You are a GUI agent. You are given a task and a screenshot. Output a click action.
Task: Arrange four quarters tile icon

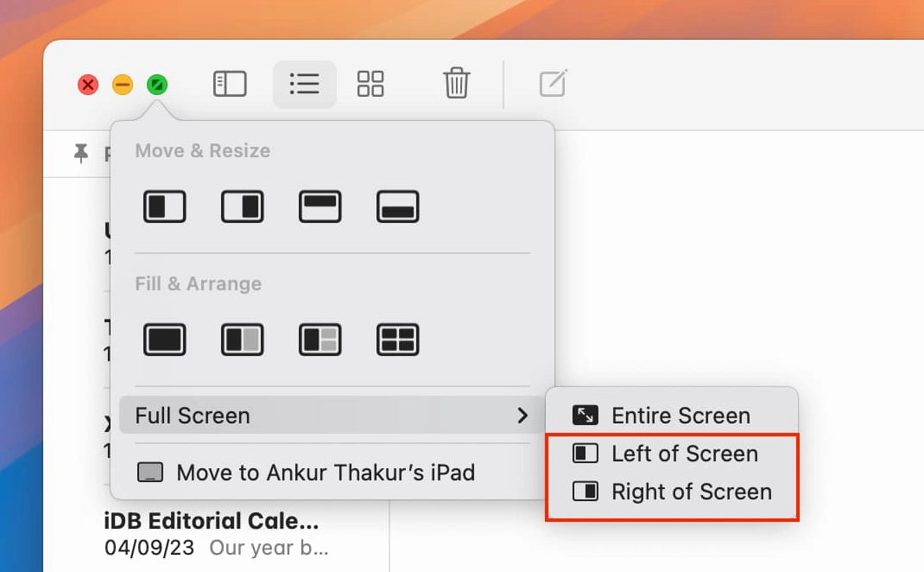coord(397,340)
